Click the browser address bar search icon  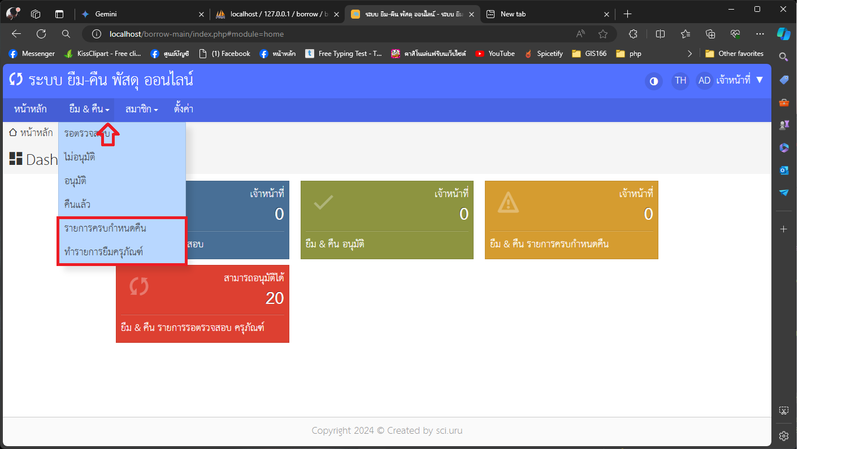coord(66,34)
